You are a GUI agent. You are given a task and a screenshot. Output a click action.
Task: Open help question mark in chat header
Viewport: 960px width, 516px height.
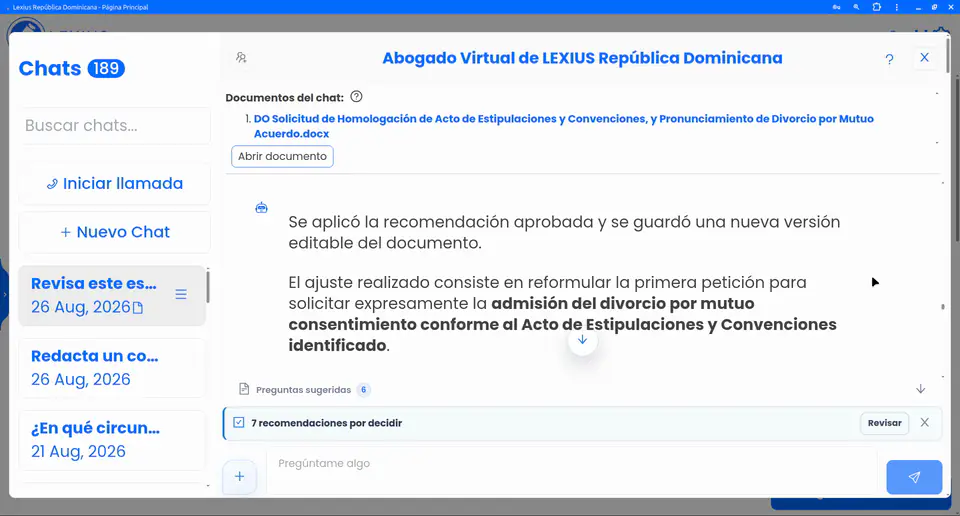point(889,59)
